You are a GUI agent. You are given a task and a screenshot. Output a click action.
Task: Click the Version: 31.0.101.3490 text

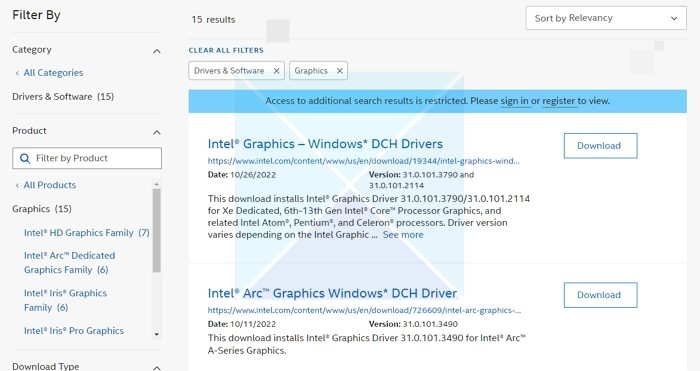(x=413, y=324)
